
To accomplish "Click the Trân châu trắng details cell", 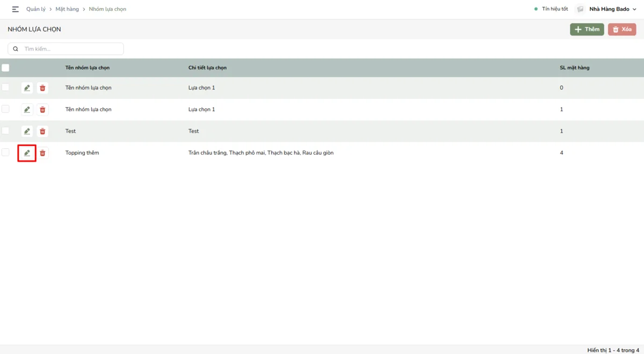I will 261,153.
